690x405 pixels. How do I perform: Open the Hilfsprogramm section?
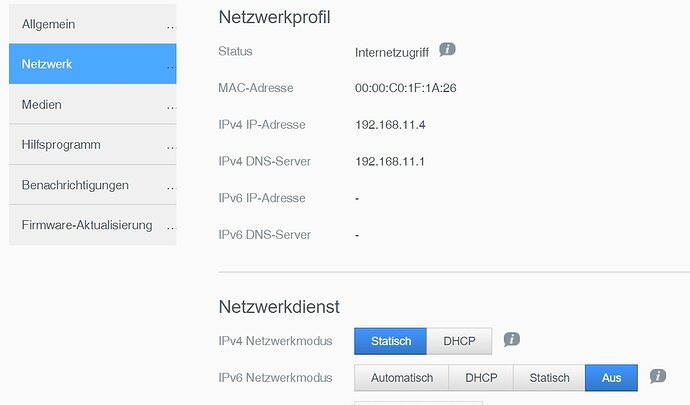pyautogui.click(x=92, y=145)
